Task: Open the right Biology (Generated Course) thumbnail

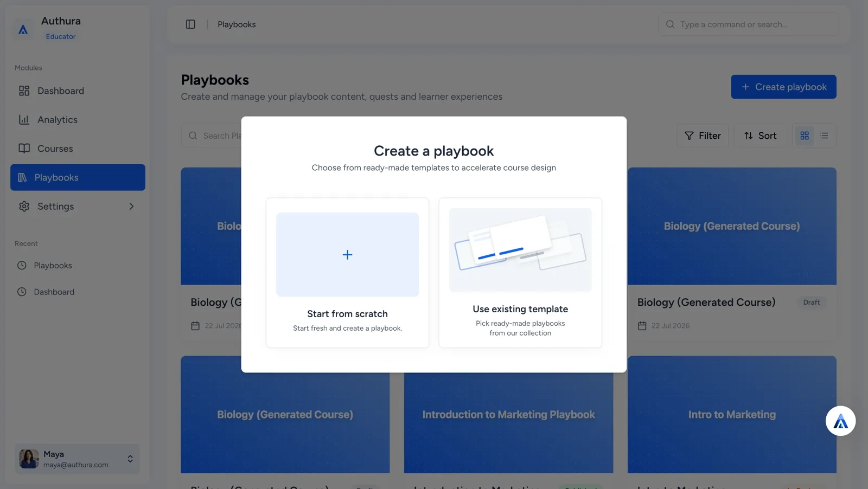Action: [732, 226]
